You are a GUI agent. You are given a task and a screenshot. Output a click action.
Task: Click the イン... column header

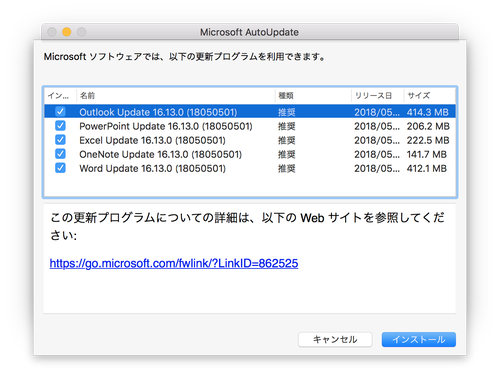[60, 96]
